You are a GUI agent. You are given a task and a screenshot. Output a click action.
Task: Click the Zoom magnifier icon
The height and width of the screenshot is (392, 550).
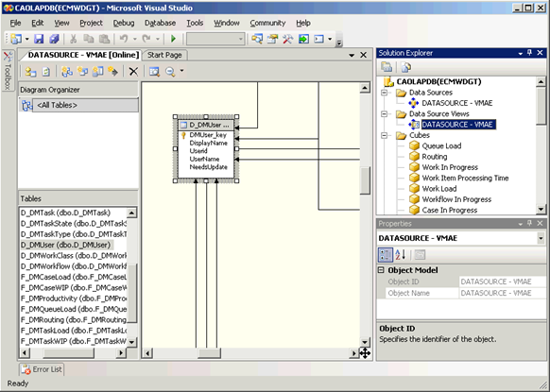point(170,72)
